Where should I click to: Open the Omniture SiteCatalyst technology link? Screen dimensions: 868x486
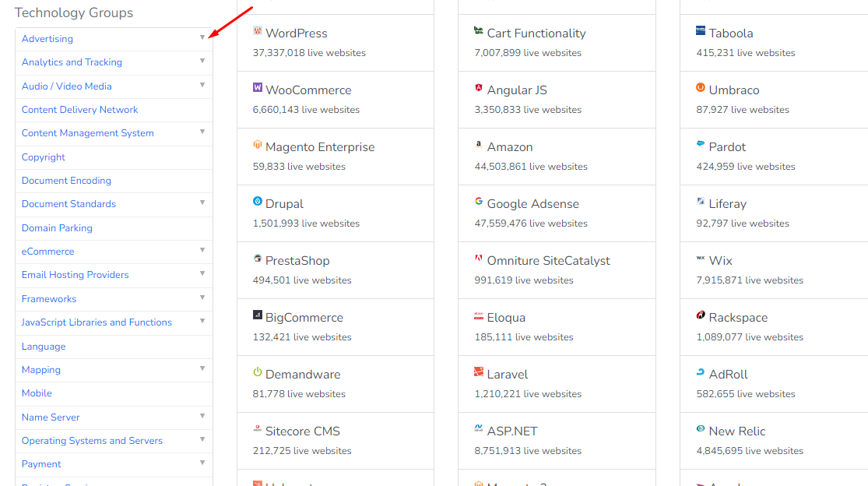[548, 261]
